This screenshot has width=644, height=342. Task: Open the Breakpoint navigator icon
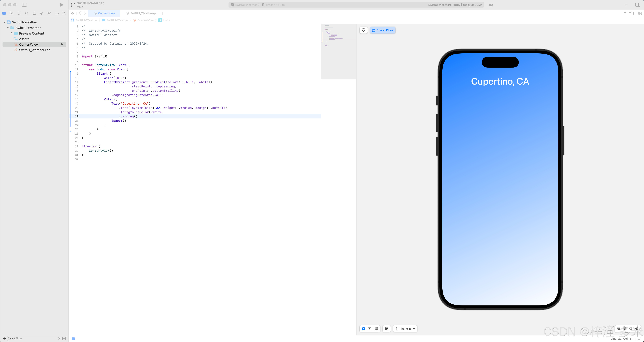(57, 13)
